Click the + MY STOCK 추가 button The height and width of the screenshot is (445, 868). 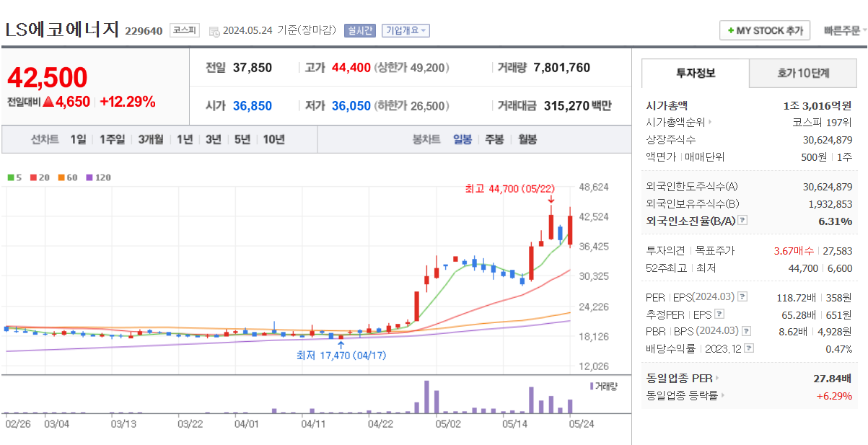pos(764,30)
